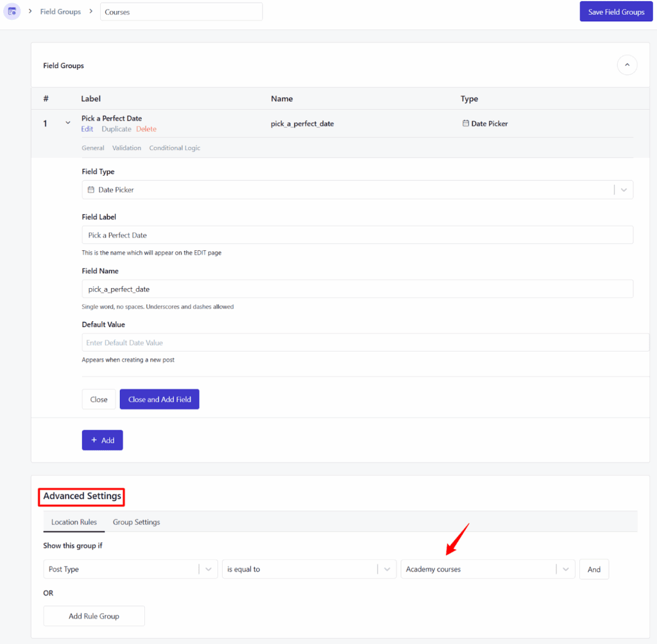Delete the Pick a Perfect Date field
Screen dimensions: 657x644
tap(146, 128)
